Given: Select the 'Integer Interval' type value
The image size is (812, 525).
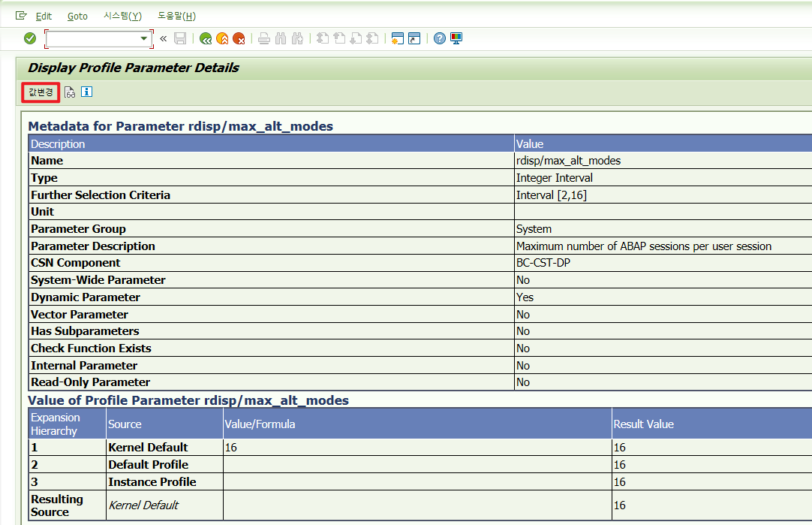Looking at the screenshot, I should coord(554,178).
